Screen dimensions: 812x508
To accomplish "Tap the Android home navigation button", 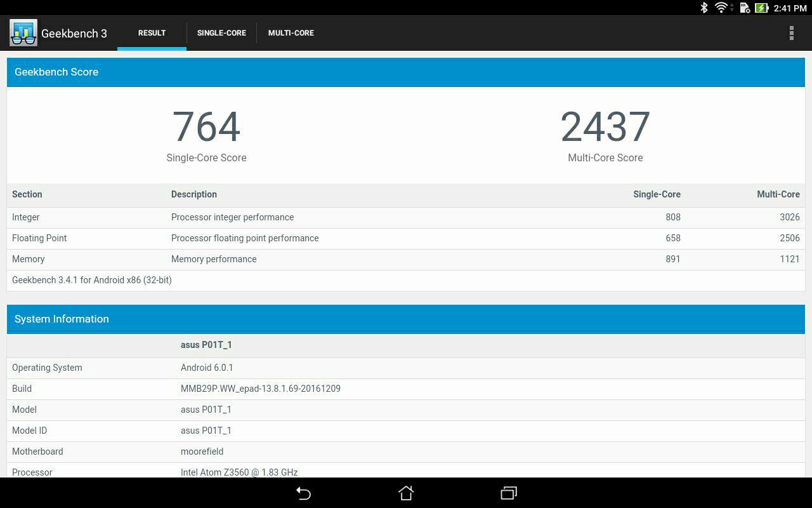I will coord(406,493).
